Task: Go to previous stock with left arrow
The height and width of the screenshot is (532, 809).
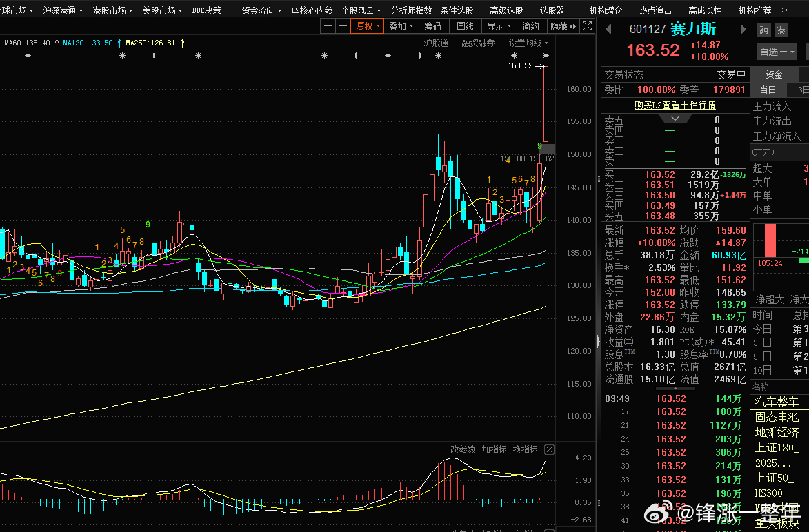Action: 609,30
